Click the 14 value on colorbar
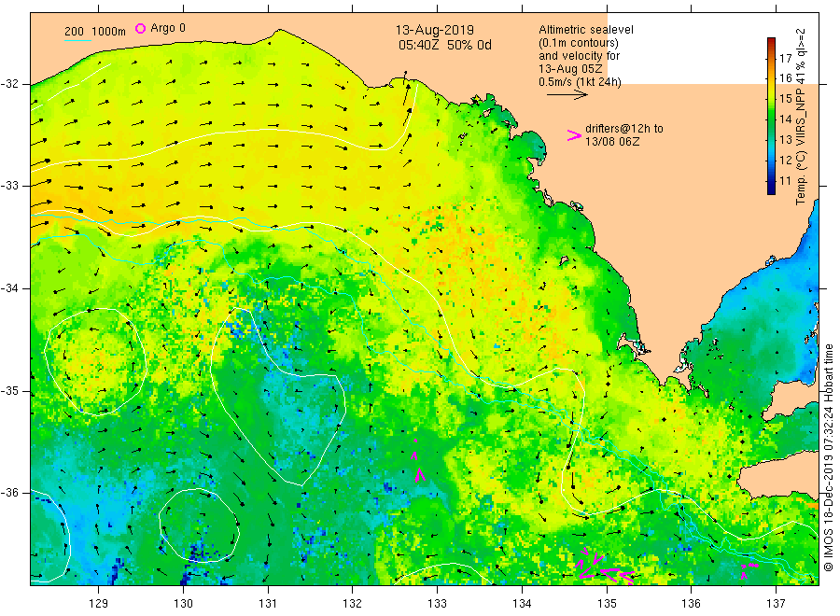Viewport: 840px width, 616px height. (x=785, y=119)
